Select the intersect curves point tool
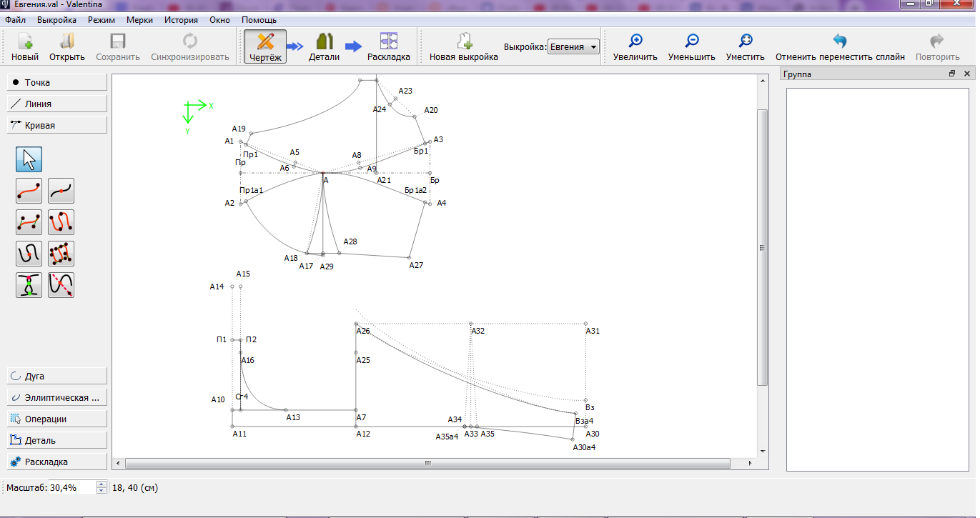The width and height of the screenshot is (980, 518). [x=29, y=285]
